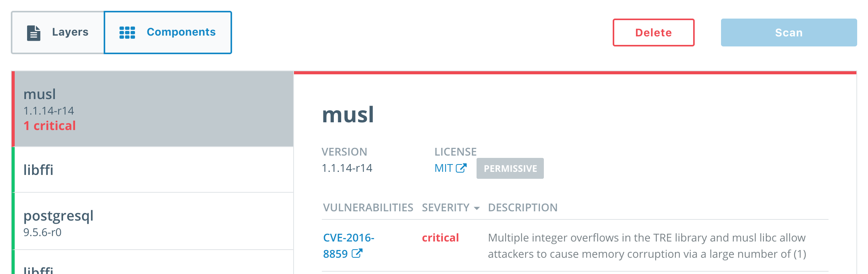Click the '1 critical' count under musl
The height and width of the screenshot is (274, 868).
point(50,126)
